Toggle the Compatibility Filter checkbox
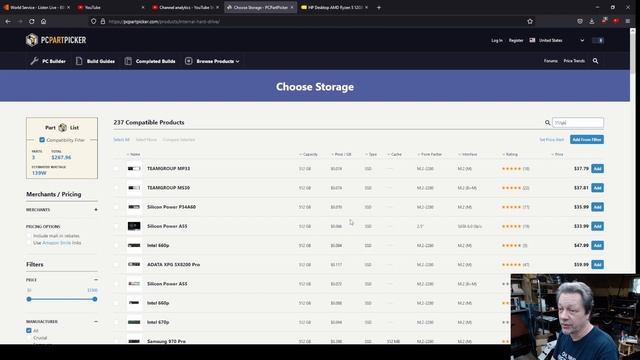The image size is (640, 360). coord(42,140)
